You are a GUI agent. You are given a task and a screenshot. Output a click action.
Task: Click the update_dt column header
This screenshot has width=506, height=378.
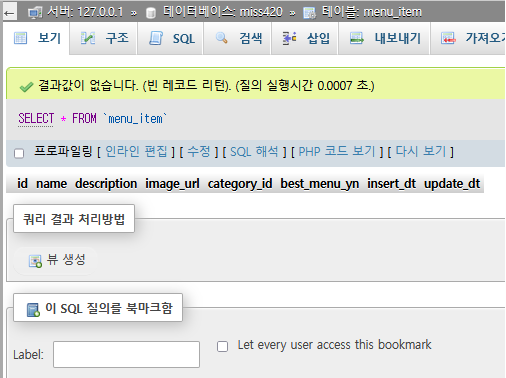pos(452,184)
